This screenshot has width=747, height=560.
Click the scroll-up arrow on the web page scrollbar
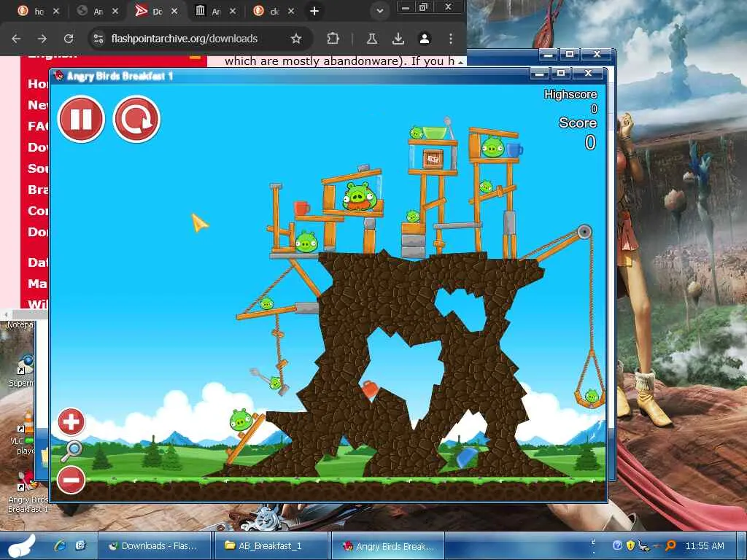(x=461, y=62)
